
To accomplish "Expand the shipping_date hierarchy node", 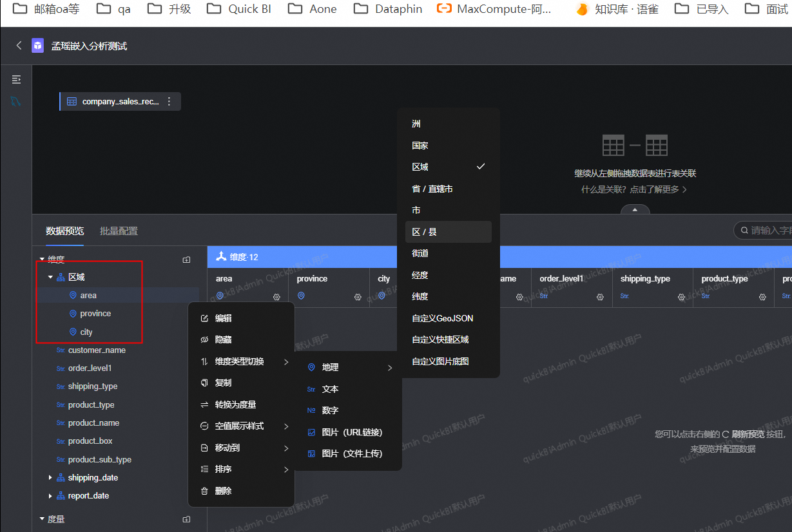I will (x=50, y=478).
